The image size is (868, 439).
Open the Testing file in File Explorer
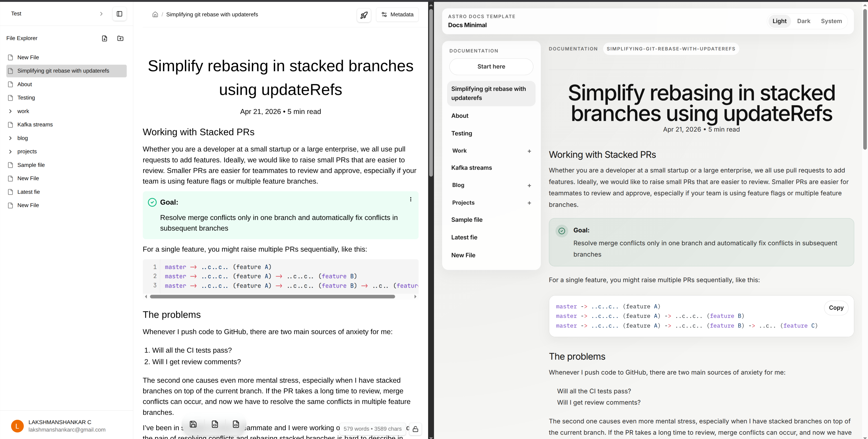point(26,98)
